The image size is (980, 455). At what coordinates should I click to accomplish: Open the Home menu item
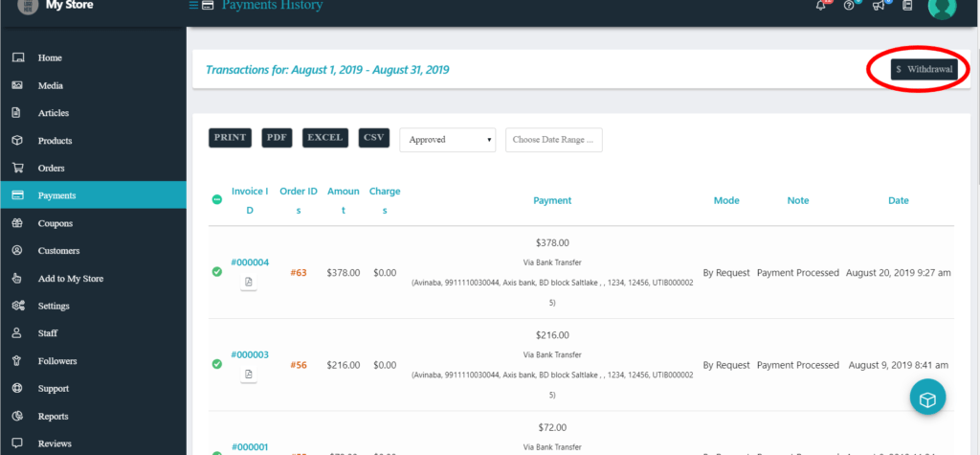(x=50, y=57)
